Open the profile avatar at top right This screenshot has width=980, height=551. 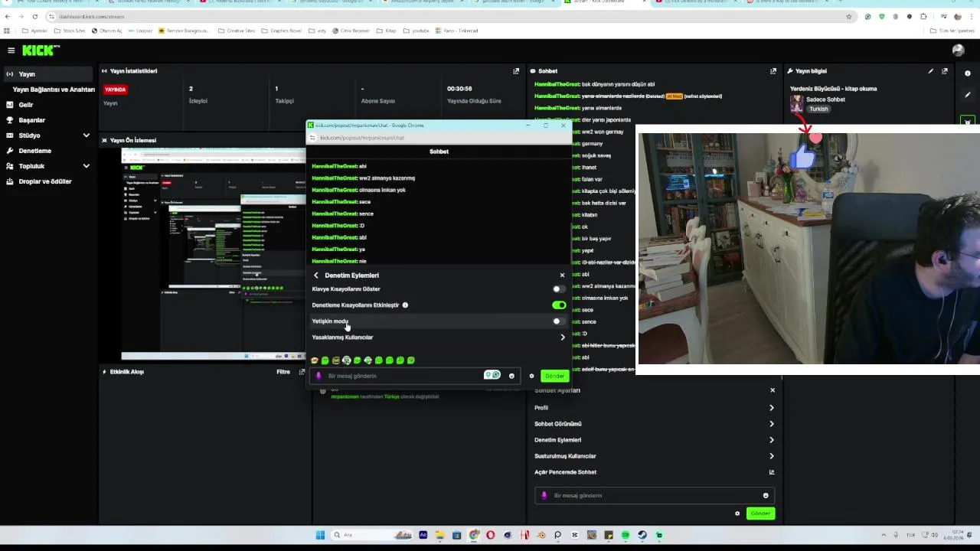click(958, 51)
